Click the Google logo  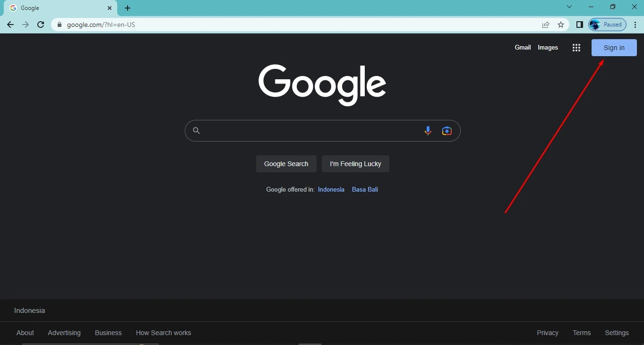click(x=322, y=85)
